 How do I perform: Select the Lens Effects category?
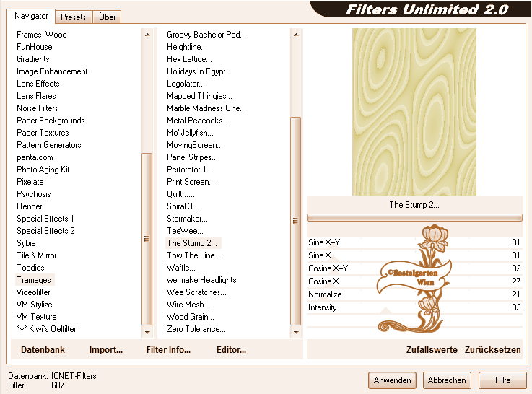38,84
